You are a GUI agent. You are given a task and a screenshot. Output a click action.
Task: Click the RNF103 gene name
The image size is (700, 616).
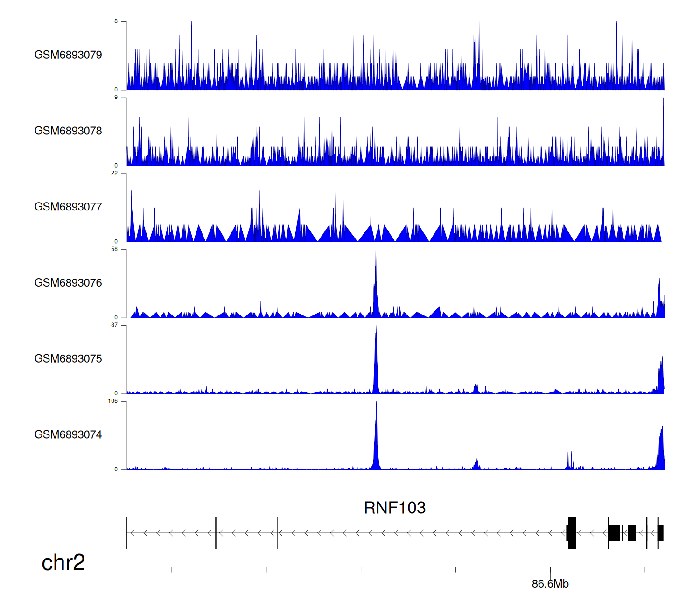click(394, 508)
